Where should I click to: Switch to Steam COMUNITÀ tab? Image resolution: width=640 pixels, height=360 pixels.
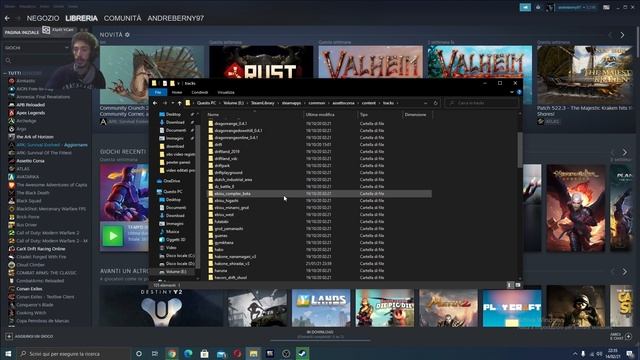pyautogui.click(x=122, y=18)
